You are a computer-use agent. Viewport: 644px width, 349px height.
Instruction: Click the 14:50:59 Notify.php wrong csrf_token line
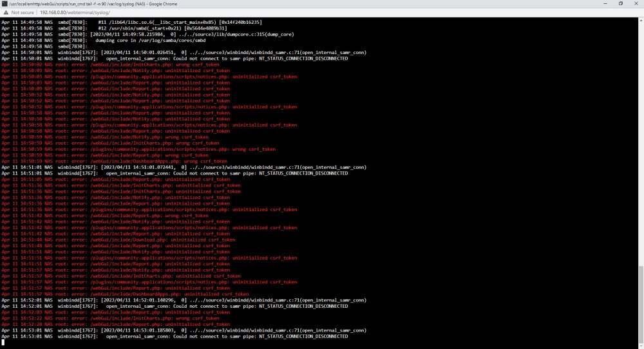point(105,137)
